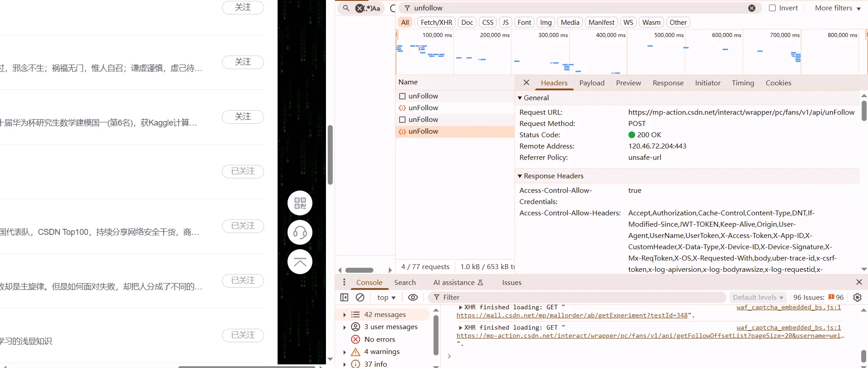Select the All request type filter

405,23
